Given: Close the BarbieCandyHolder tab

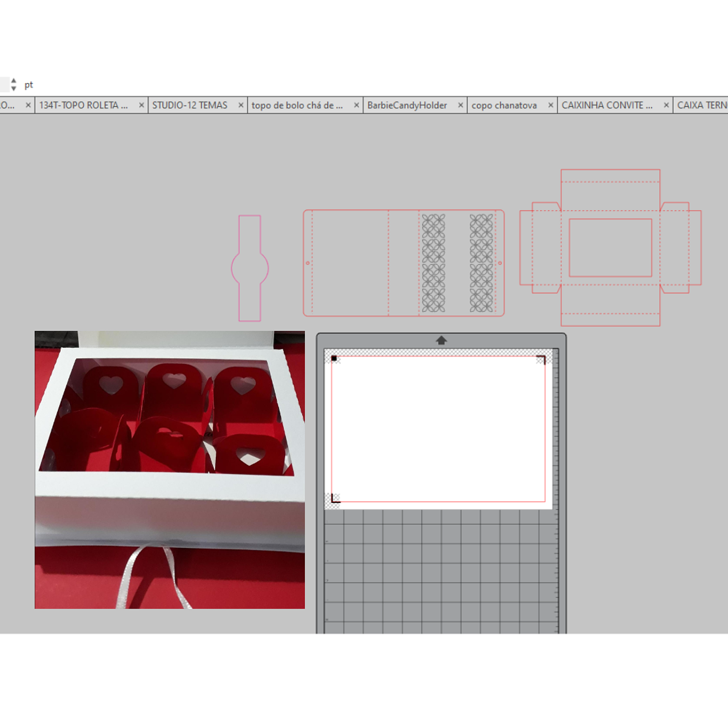Looking at the screenshot, I should 461,105.
